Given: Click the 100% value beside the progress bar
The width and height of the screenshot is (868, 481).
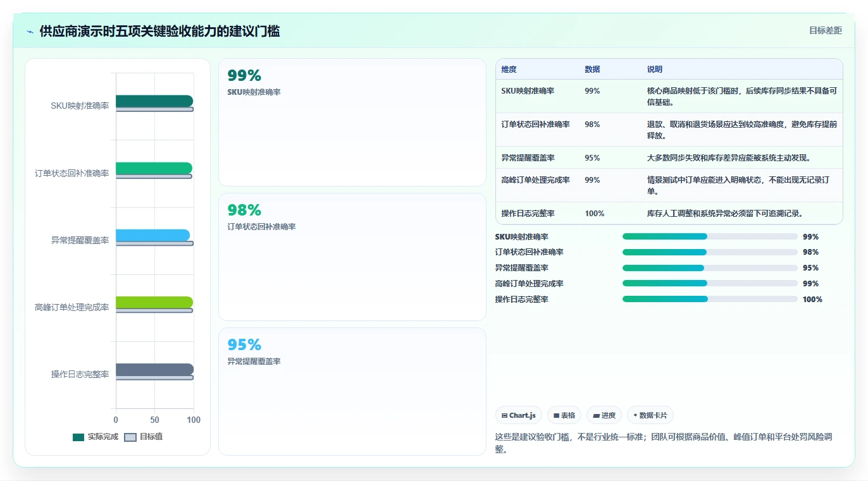Looking at the screenshot, I should point(812,299).
